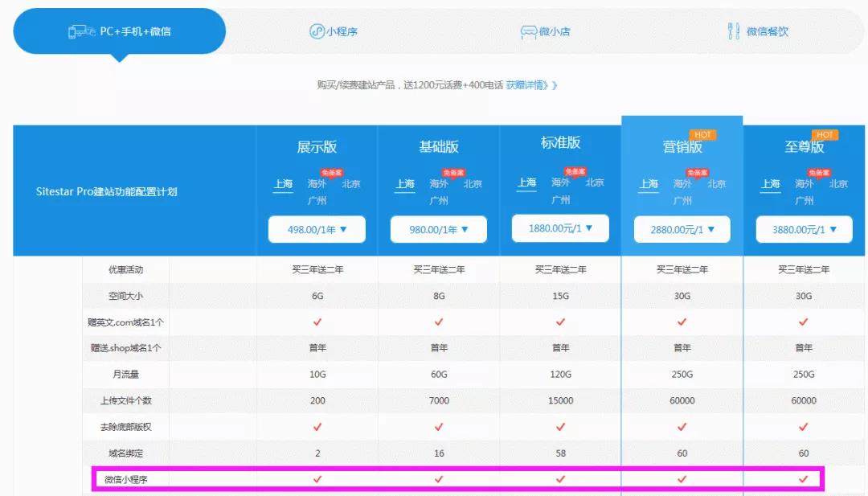Select 上海 under 至尊版
The height and width of the screenshot is (496, 868).
coord(770,184)
